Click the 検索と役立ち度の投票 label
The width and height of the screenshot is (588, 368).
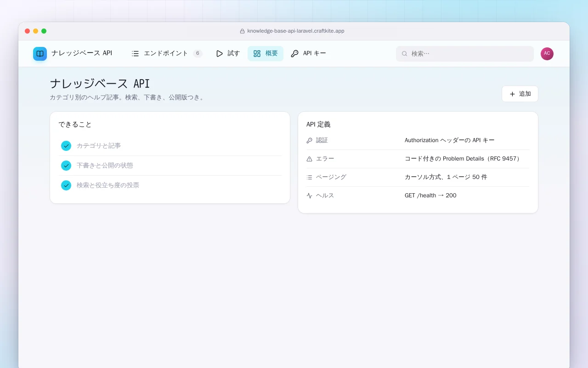pyautogui.click(x=108, y=185)
